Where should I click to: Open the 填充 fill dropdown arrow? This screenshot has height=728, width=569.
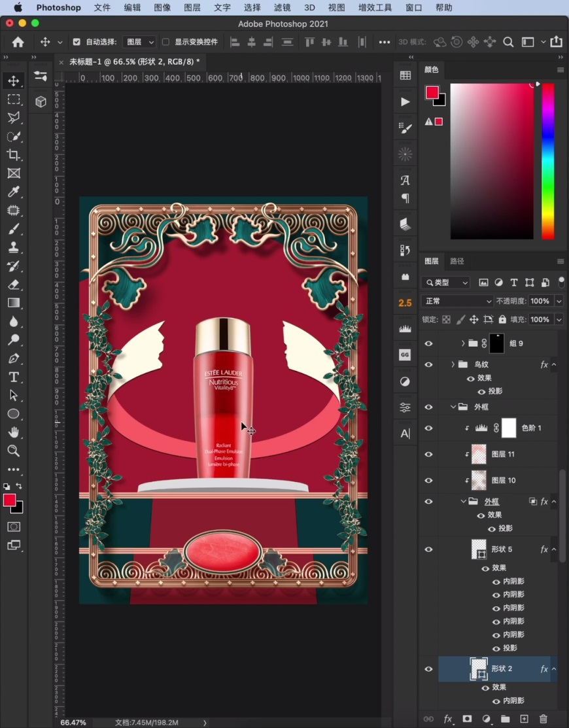tap(559, 319)
